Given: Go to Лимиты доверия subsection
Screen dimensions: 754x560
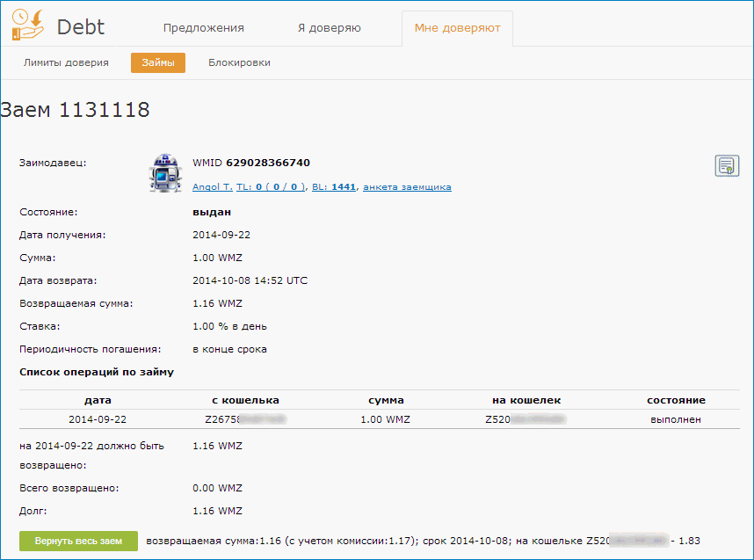Looking at the screenshot, I should tap(66, 63).
